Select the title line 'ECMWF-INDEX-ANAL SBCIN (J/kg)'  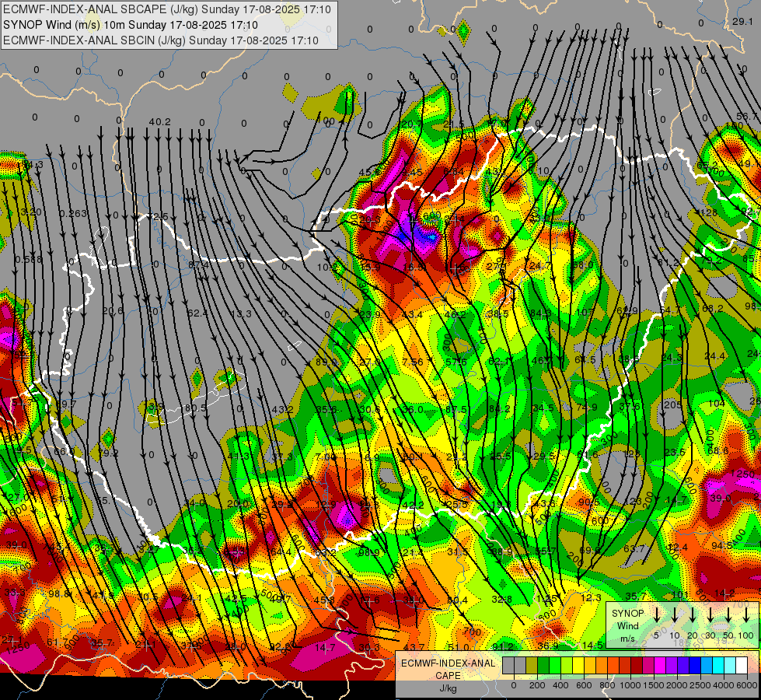[x=161, y=40]
